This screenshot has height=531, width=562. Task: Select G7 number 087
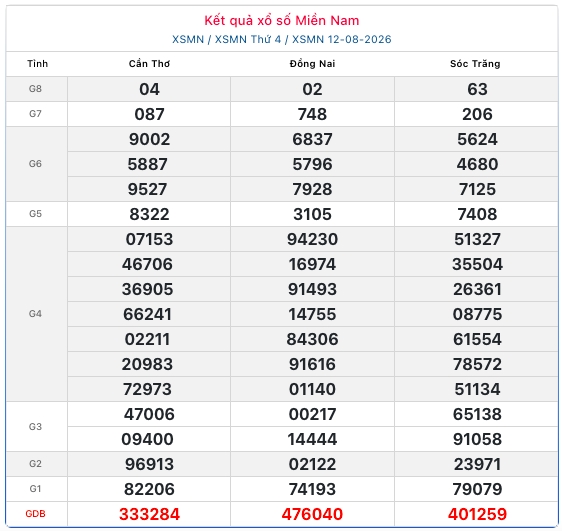pos(149,114)
